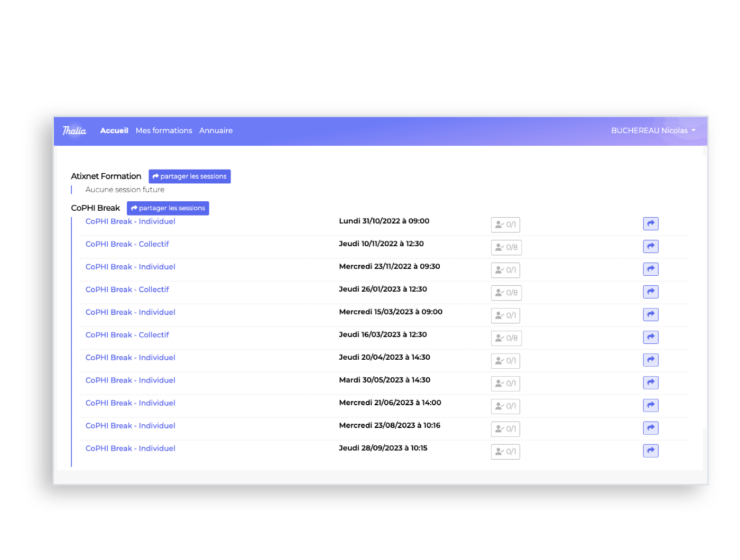Screen dimensions: 740x560
Task: Share the Mercredi 15/03/2023 session
Action: pyautogui.click(x=650, y=315)
